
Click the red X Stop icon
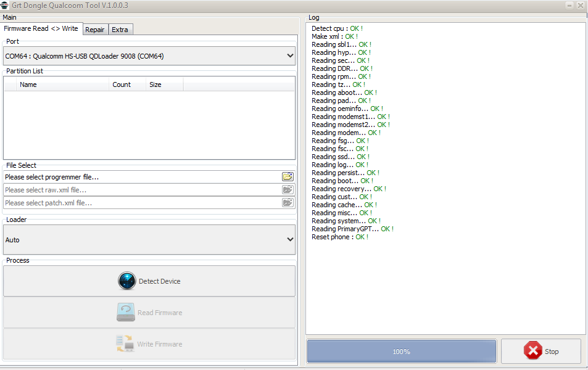(533, 351)
